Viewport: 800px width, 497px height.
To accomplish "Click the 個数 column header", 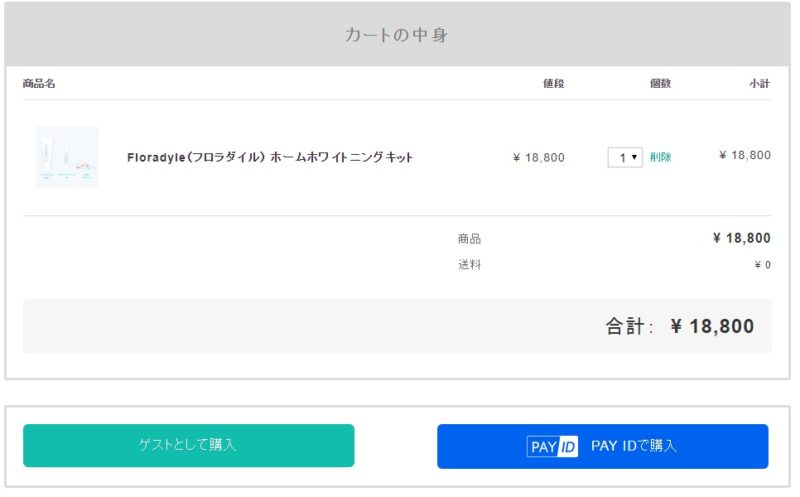I will click(x=660, y=83).
